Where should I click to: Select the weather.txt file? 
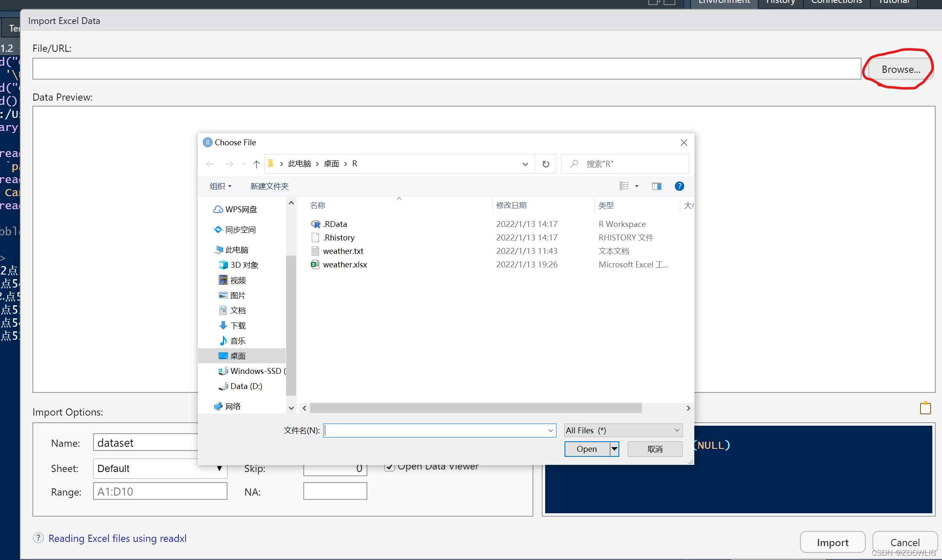[337, 251]
